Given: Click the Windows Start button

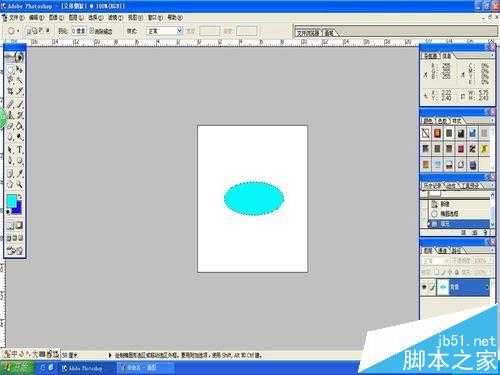Looking at the screenshot, I should coord(17,368).
